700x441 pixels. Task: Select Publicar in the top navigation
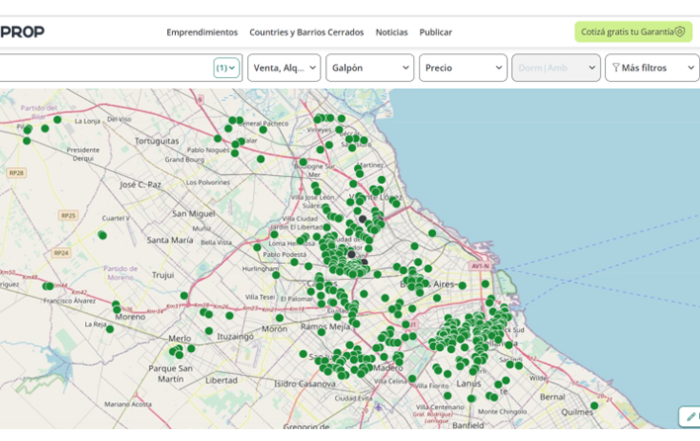point(436,32)
